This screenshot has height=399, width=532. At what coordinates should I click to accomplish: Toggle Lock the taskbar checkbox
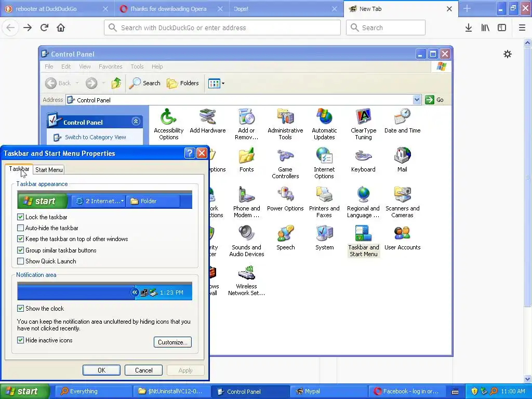pyautogui.click(x=20, y=217)
